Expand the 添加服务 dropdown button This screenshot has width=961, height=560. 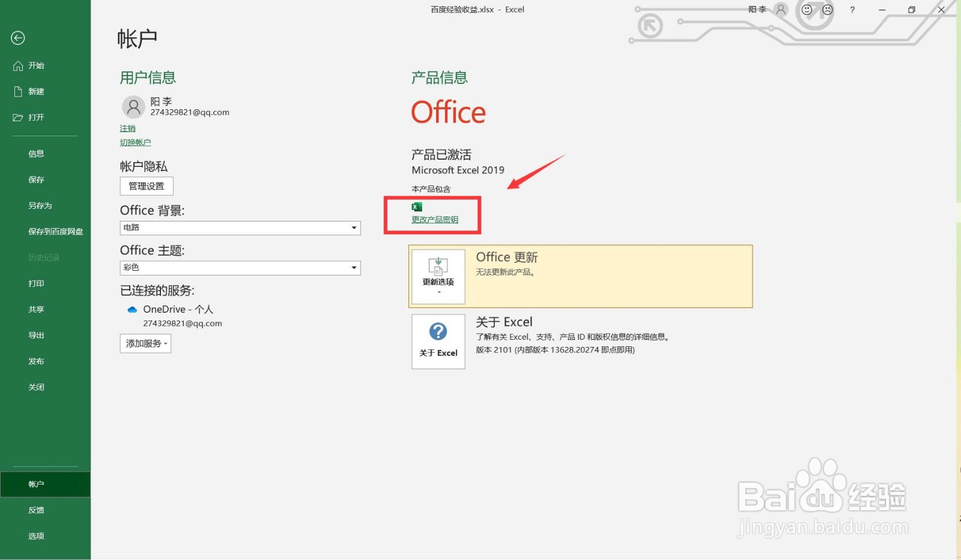click(145, 343)
